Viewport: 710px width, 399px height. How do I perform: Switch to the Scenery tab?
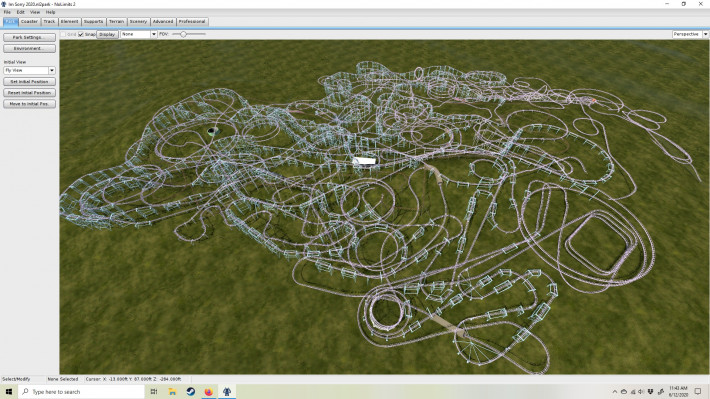point(138,21)
